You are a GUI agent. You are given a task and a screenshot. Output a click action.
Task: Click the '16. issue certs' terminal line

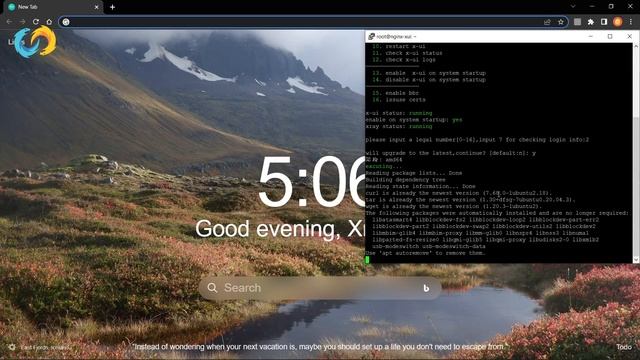(x=399, y=100)
